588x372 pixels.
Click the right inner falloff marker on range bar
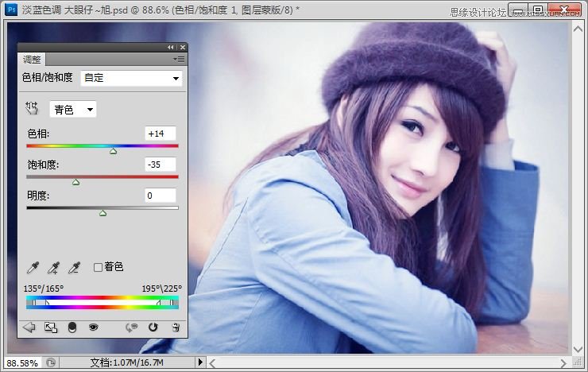159,302
